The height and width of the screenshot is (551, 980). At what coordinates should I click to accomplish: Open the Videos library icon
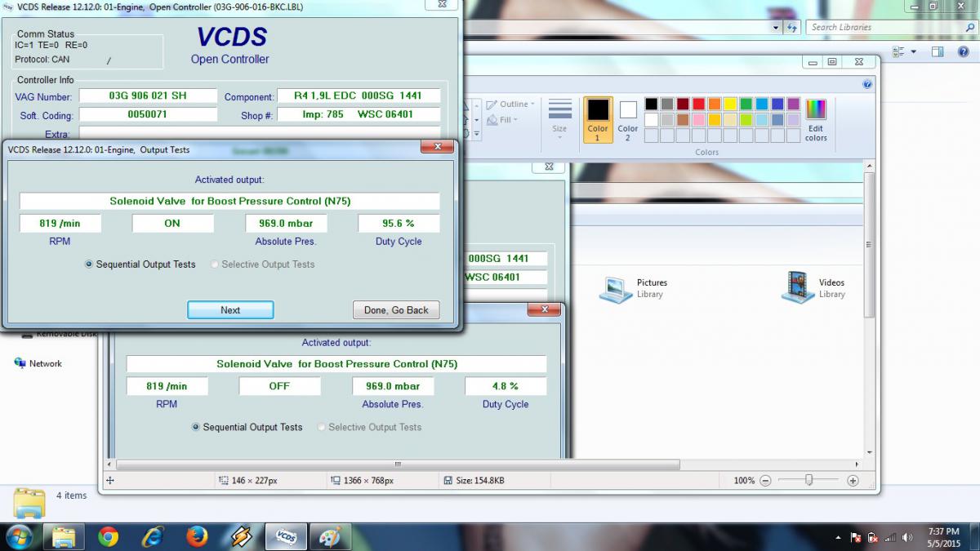coord(797,287)
